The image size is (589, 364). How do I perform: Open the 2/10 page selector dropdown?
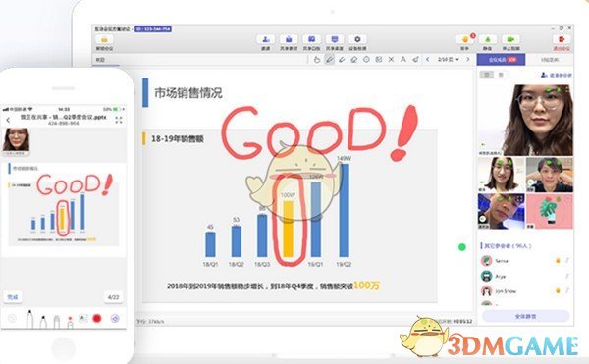coord(449,59)
